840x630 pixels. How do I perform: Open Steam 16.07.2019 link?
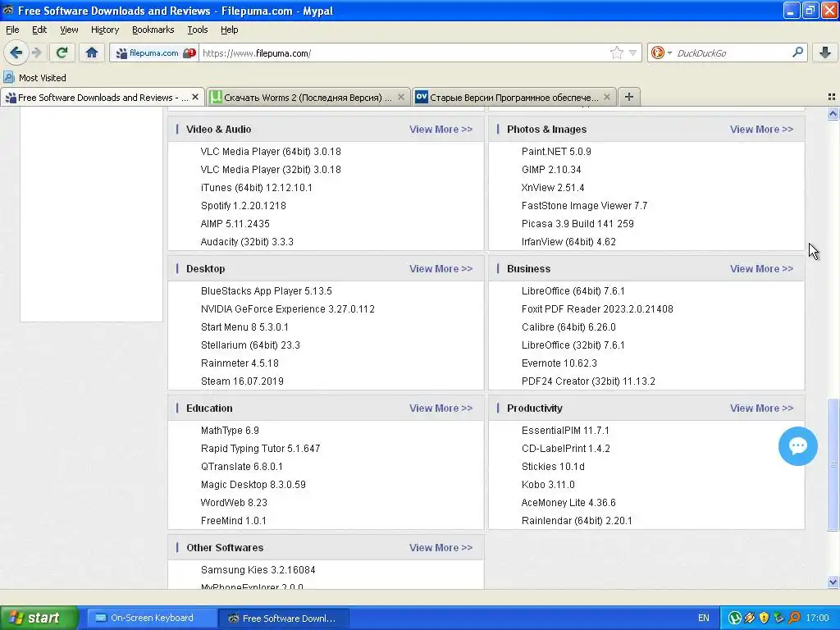[242, 381]
